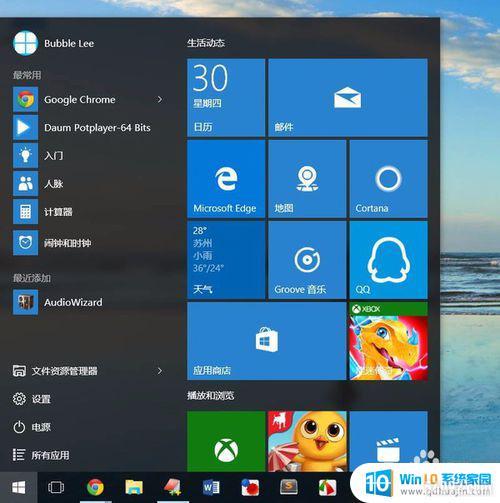Expand 文件资源管理器 submenu arrow
The width and height of the screenshot is (500, 503).
pos(160,371)
